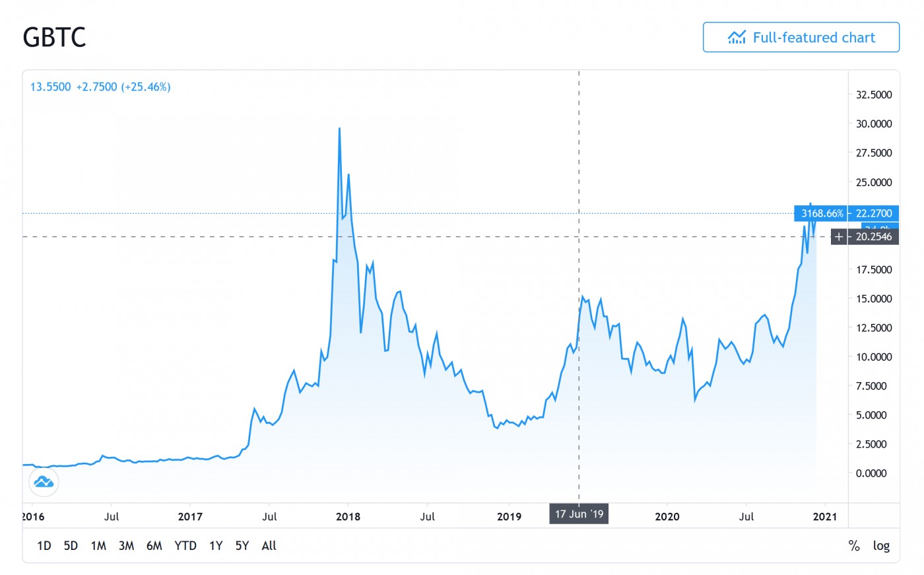The width and height of the screenshot is (924, 575).
Task: Select the 6M time range
Action: coord(154,546)
